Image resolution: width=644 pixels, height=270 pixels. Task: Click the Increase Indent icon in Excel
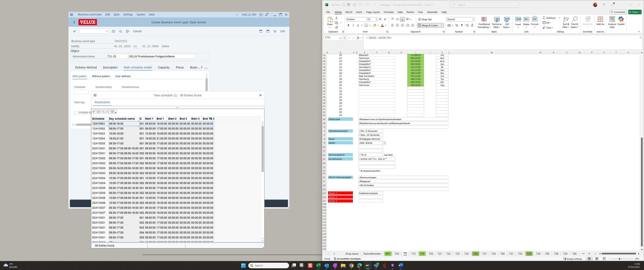pyautogui.click(x=412, y=25)
